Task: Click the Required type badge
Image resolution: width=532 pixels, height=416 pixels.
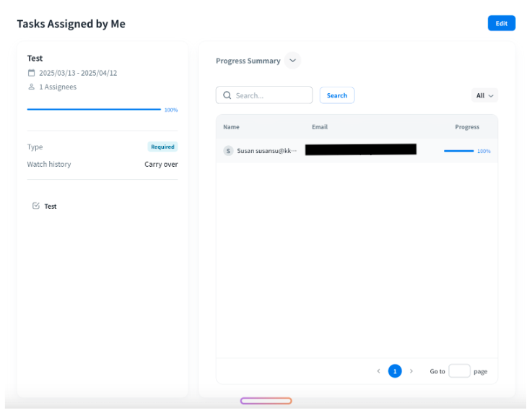Action: (x=162, y=147)
